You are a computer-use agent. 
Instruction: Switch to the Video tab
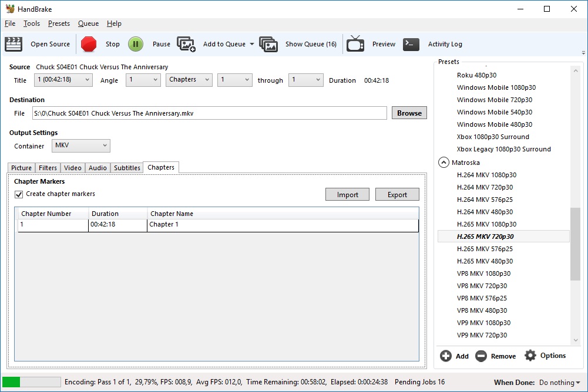tap(72, 168)
